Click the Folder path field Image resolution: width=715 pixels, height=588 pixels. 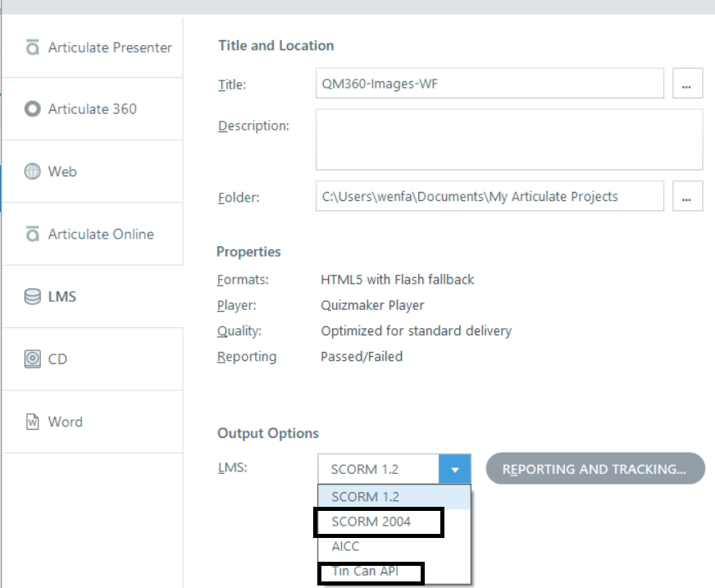coord(489,197)
